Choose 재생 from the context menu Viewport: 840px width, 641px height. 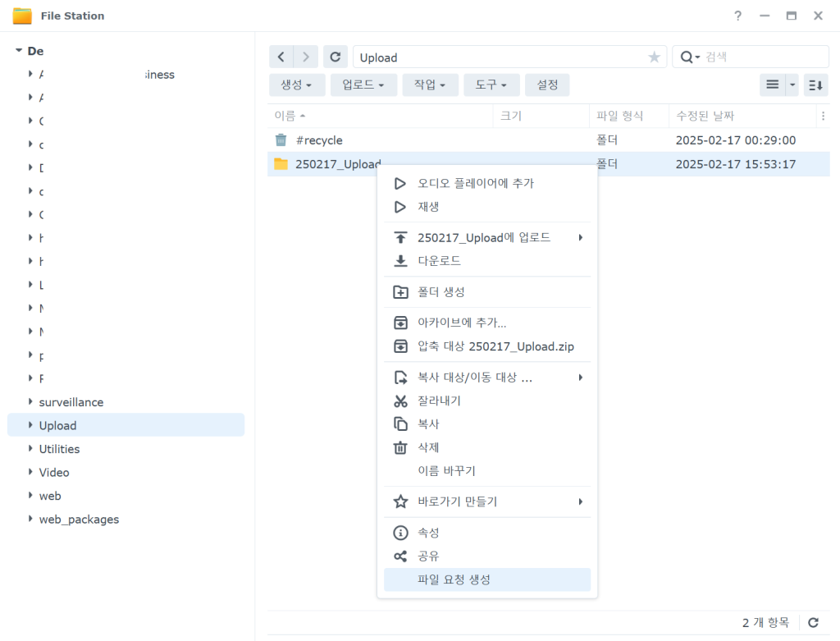tap(487, 207)
